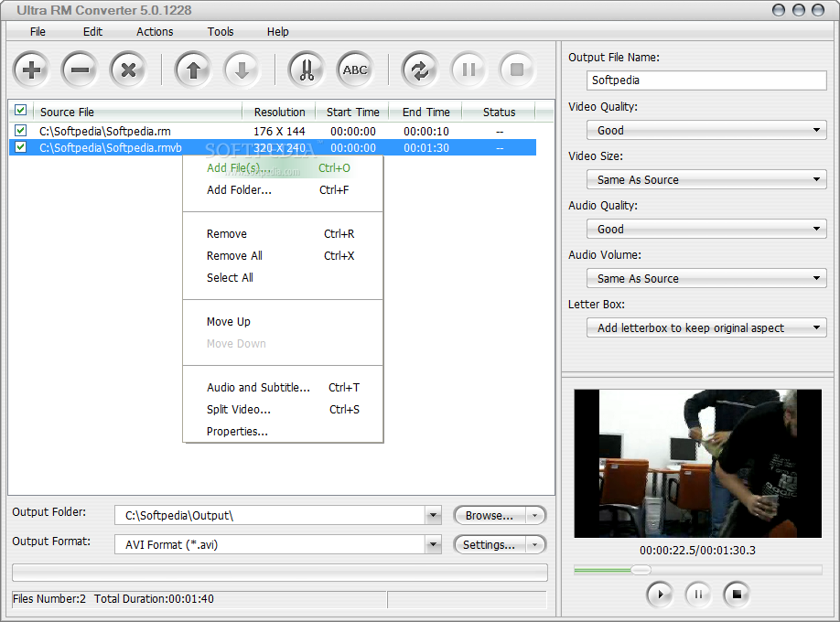
Task: Open the Video Size dropdown
Action: click(706, 179)
